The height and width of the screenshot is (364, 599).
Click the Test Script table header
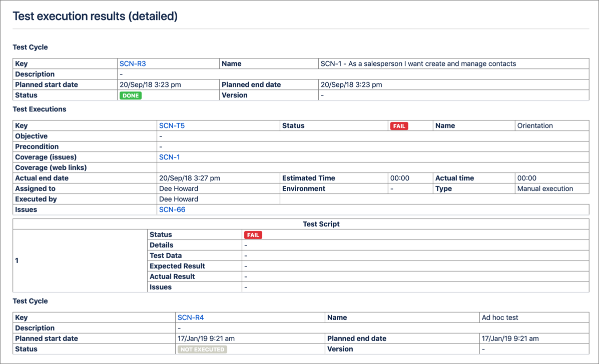click(x=321, y=224)
